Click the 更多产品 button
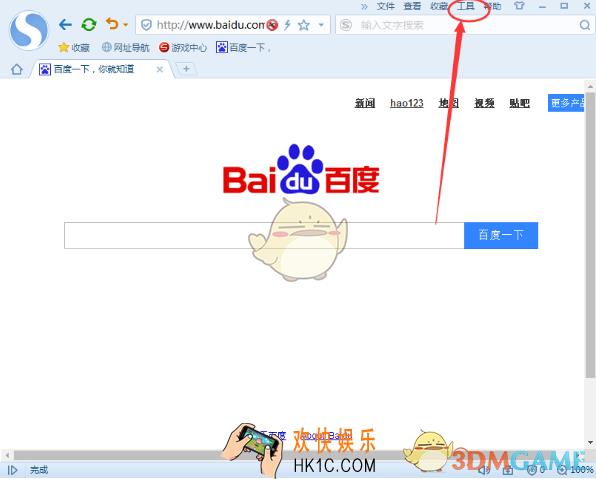 (x=566, y=103)
